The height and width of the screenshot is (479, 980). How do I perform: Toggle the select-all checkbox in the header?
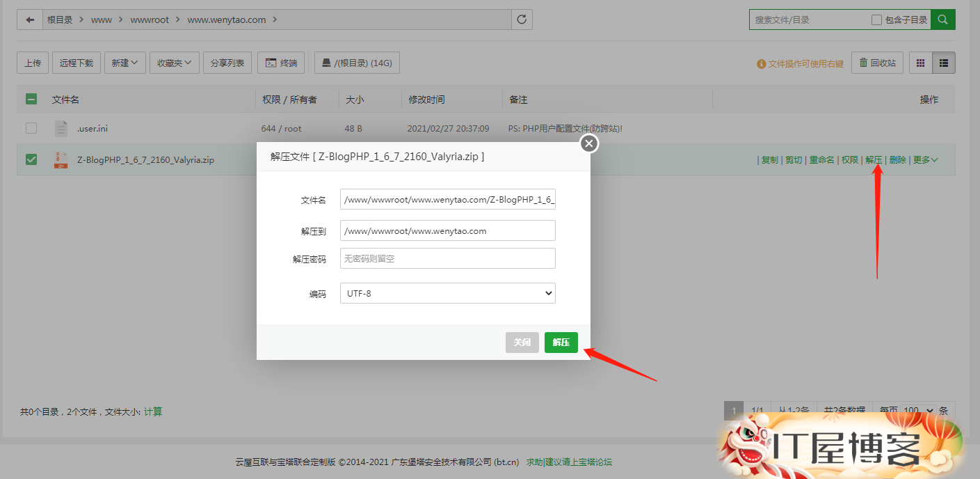(x=31, y=100)
